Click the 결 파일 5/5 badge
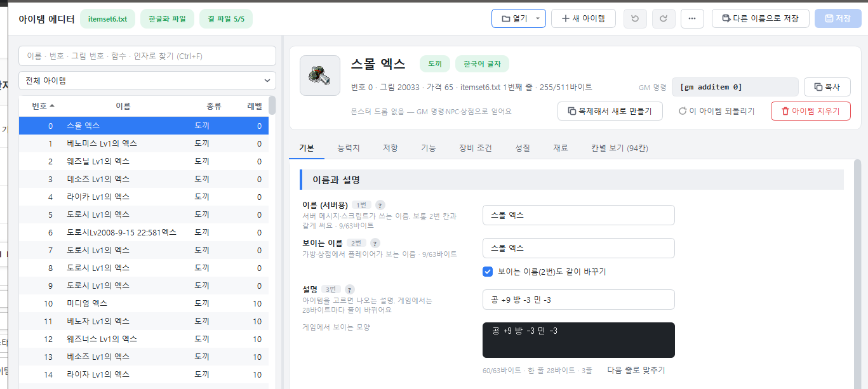Image resolution: width=868 pixels, height=389 pixels. pos(226,19)
